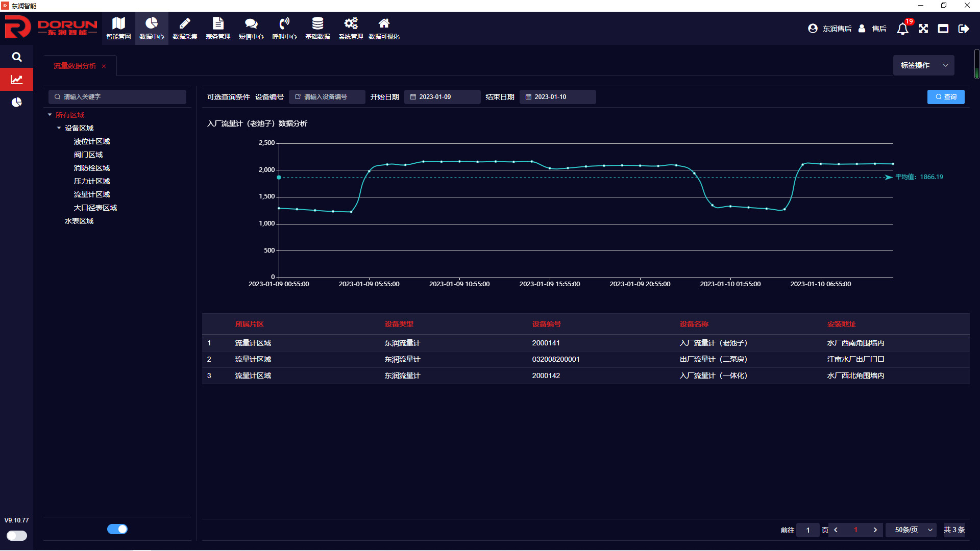Click the 东润售后 account icon
Screen dimensions: 980x551
(813, 29)
